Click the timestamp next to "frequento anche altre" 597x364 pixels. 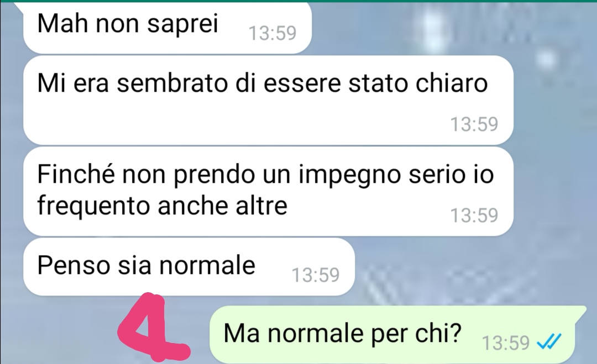pyautogui.click(x=474, y=215)
